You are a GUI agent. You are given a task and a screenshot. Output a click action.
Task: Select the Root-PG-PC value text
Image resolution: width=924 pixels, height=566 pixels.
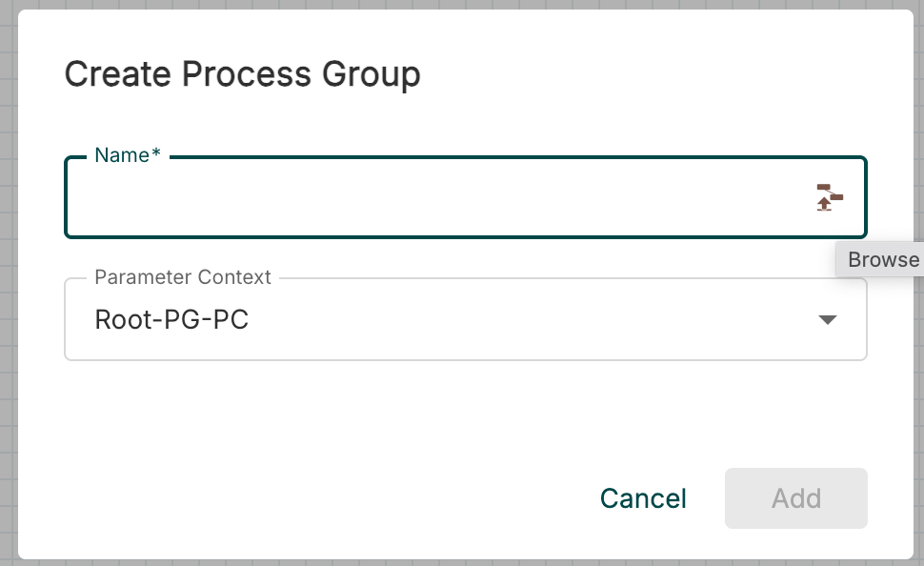(171, 320)
